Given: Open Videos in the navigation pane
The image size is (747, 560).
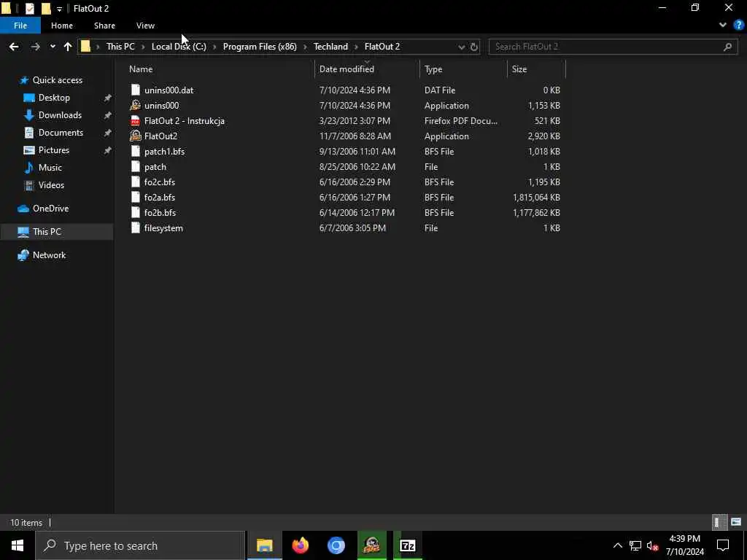Looking at the screenshot, I should [x=51, y=185].
